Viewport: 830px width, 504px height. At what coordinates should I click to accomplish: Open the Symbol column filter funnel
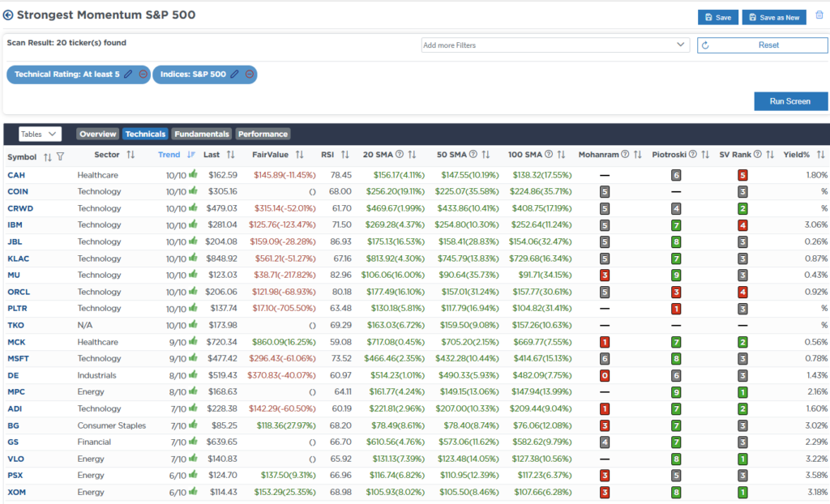(60, 156)
